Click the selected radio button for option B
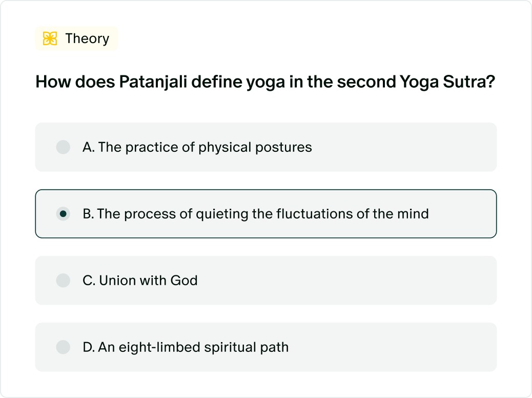 pyautogui.click(x=63, y=214)
